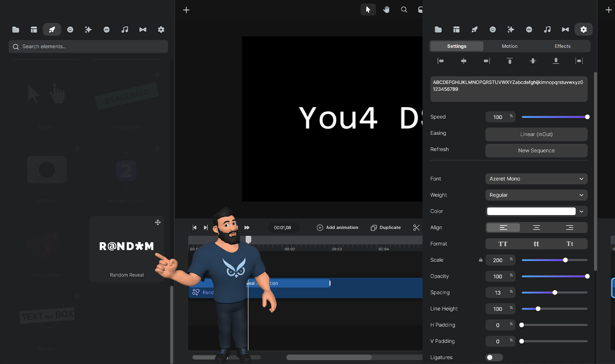The width and height of the screenshot is (615, 364).
Task: Click the New Sequence button
Action: (536, 151)
